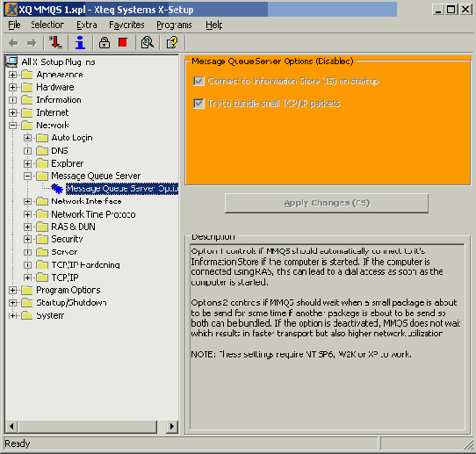Click the red down-arrow toolbar icon
Screen dimensions: 476x454
click(56, 42)
